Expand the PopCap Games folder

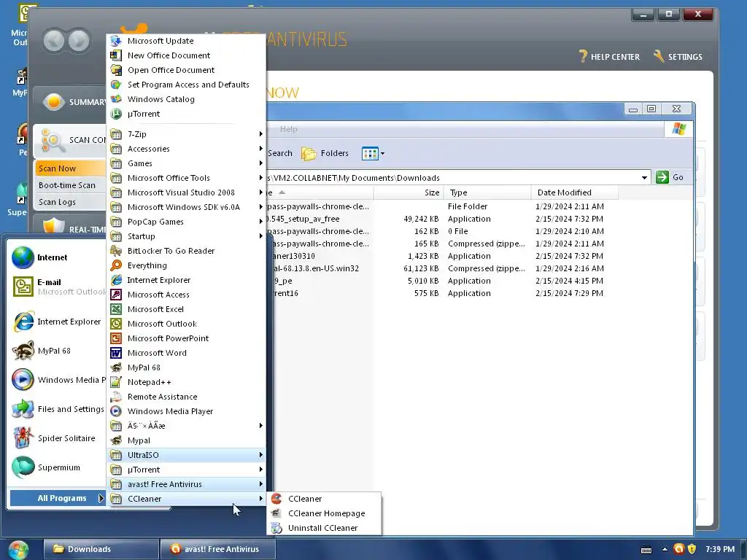pos(186,222)
